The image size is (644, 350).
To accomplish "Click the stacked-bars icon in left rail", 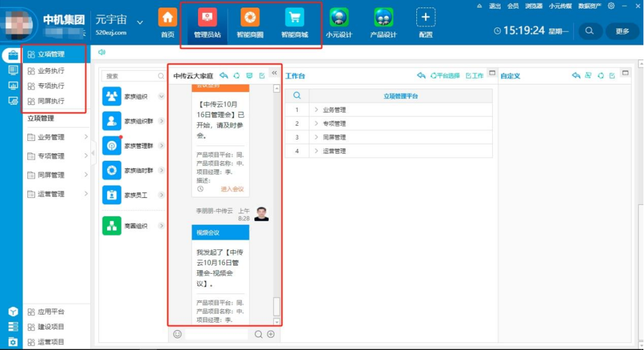I will 13,327.
